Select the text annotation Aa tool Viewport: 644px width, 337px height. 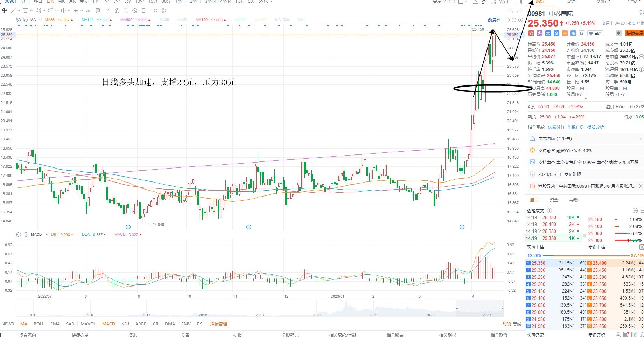click(x=89, y=11)
